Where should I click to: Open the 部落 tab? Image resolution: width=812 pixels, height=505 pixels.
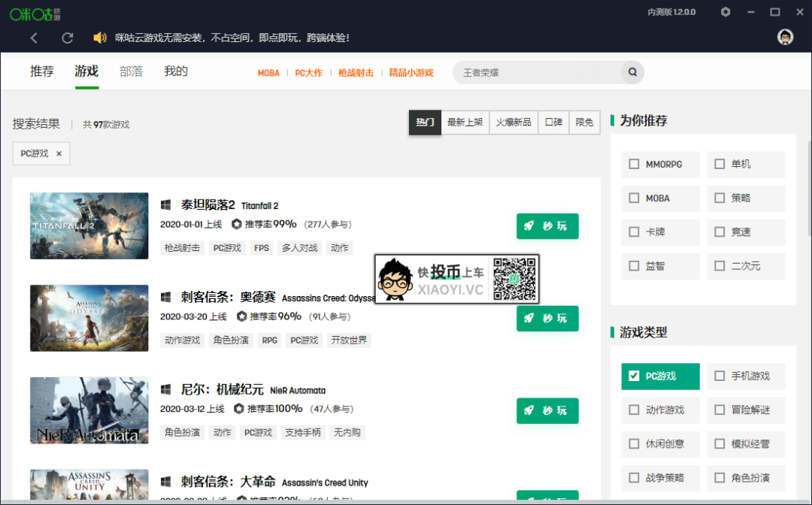(x=131, y=71)
